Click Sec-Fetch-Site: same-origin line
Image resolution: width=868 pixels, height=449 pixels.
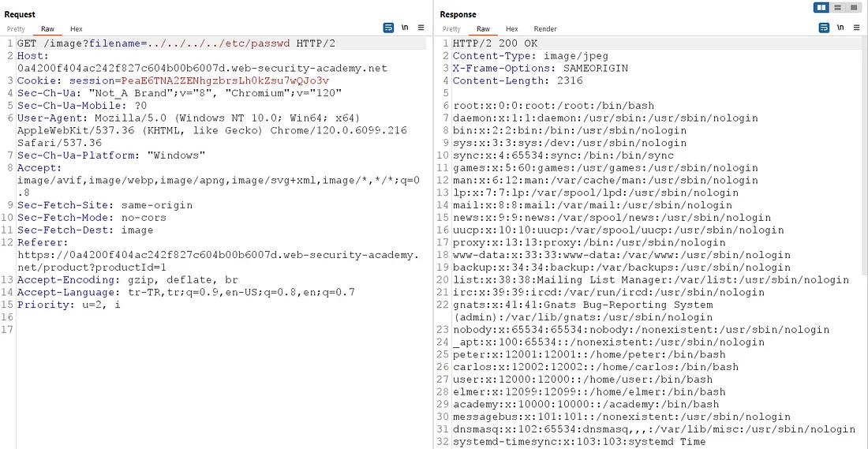tap(105, 205)
